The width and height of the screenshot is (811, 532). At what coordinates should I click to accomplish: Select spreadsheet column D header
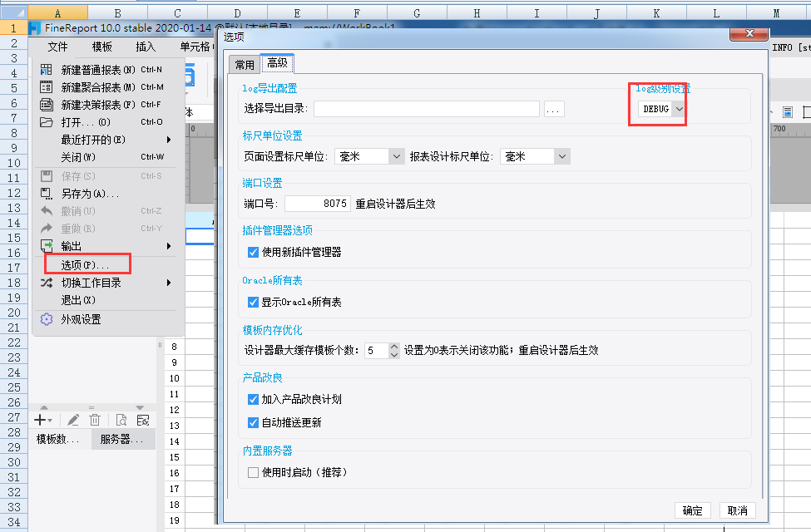(237, 13)
